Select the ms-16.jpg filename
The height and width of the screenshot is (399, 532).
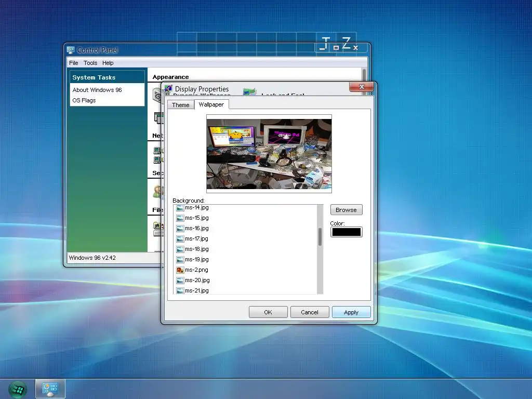point(197,229)
